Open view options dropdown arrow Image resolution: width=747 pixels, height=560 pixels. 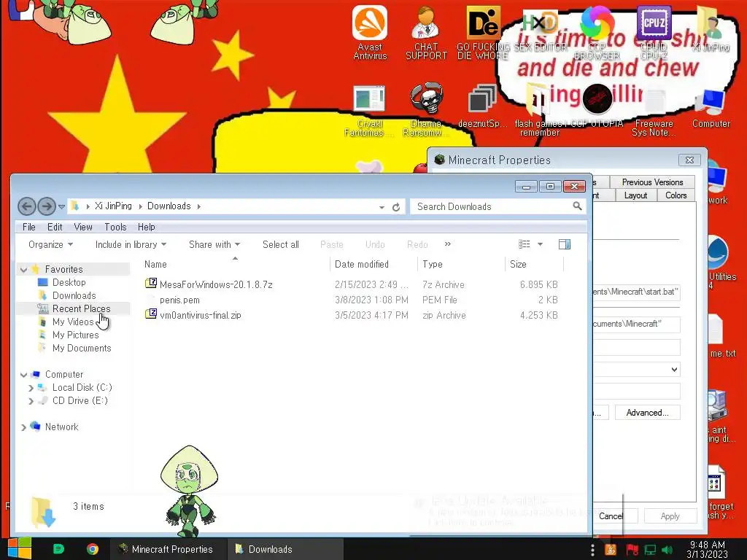541,244
